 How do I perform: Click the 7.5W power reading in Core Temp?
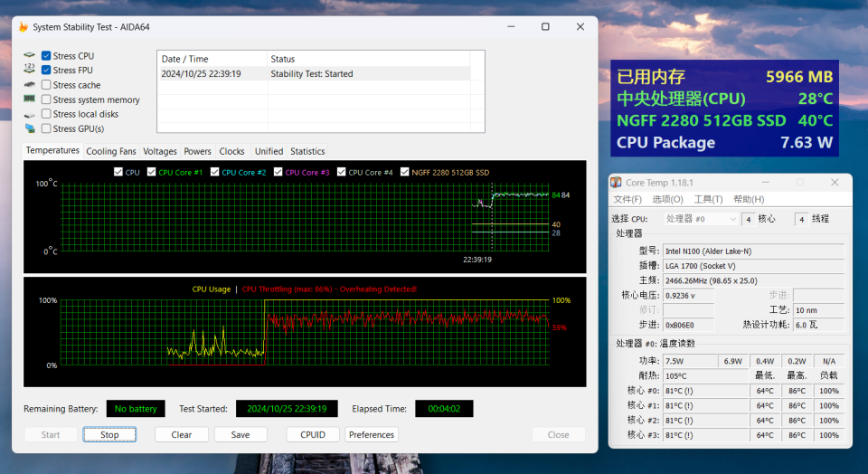tap(690, 361)
